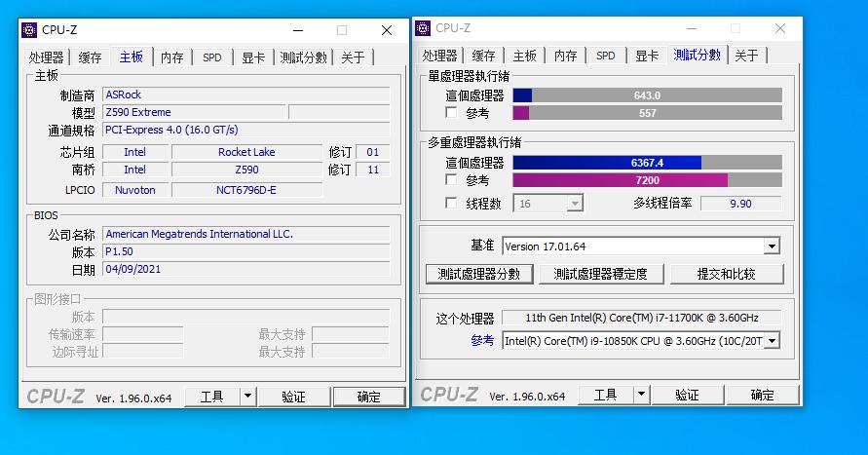
Task: Click 測試處理器分數 benchmark button
Action: (479, 274)
